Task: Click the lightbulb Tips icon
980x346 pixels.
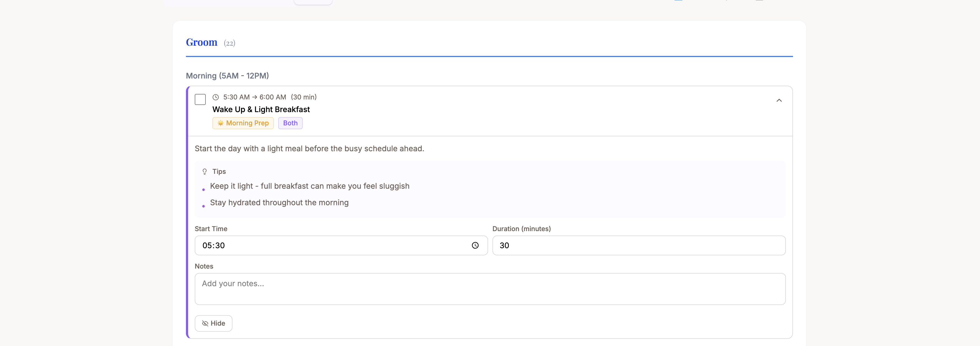Action: (205, 172)
